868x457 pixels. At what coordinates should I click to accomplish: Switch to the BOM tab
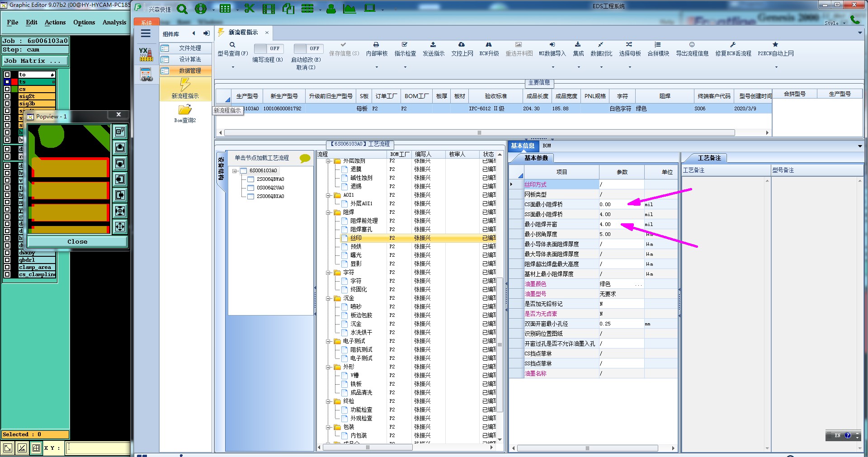pos(547,146)
